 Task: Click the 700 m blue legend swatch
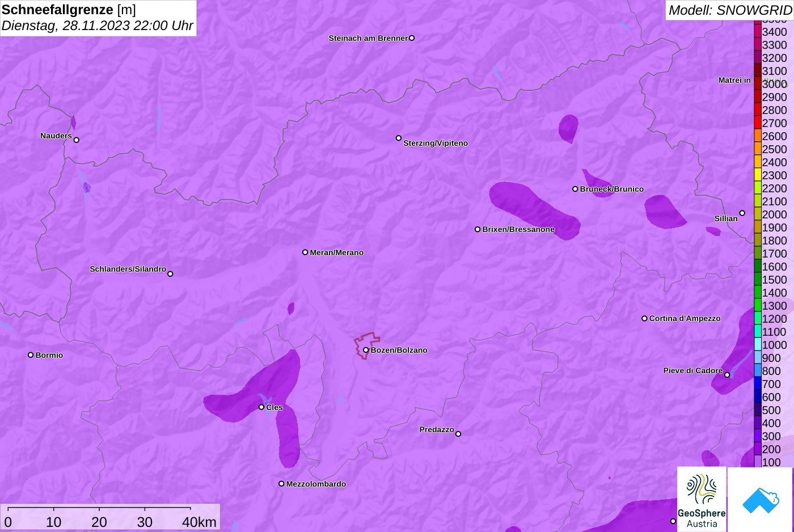pos(758,383)
